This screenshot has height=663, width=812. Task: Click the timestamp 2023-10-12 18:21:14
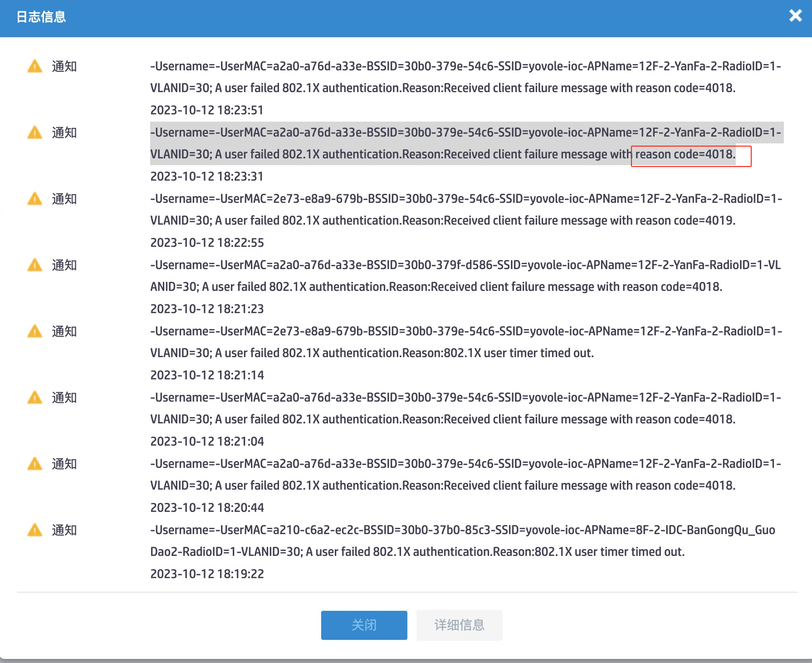point(207,375)
